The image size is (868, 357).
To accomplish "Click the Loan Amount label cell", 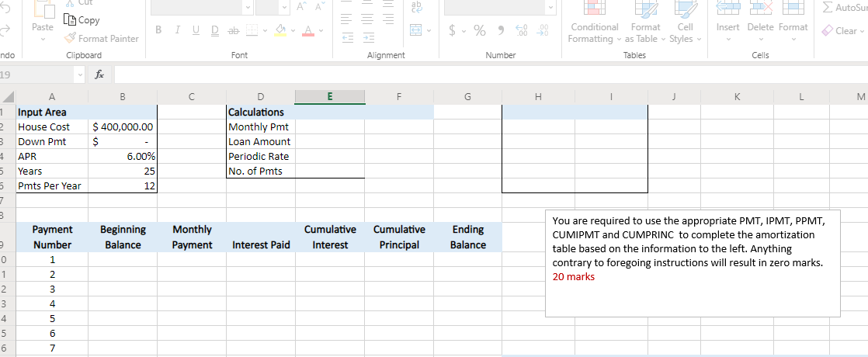I will [261, 142].
